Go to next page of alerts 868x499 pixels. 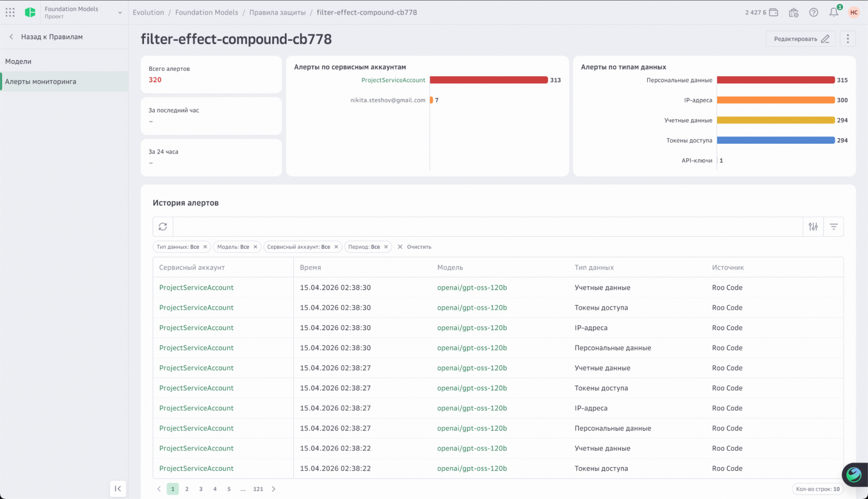point(273,489)
